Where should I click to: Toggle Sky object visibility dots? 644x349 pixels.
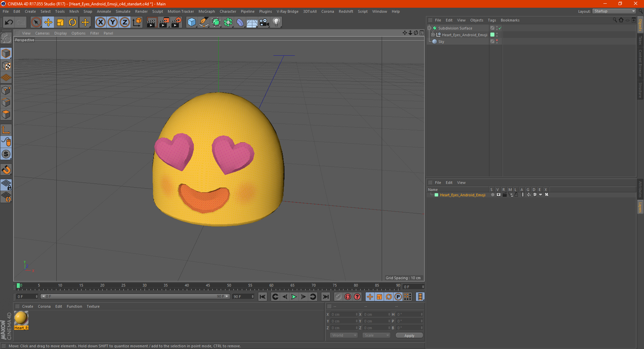(x=497, y=42)
